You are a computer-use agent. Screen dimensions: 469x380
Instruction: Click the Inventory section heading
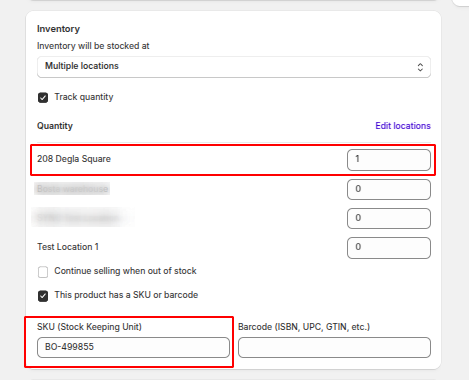[x=58, y=29]
